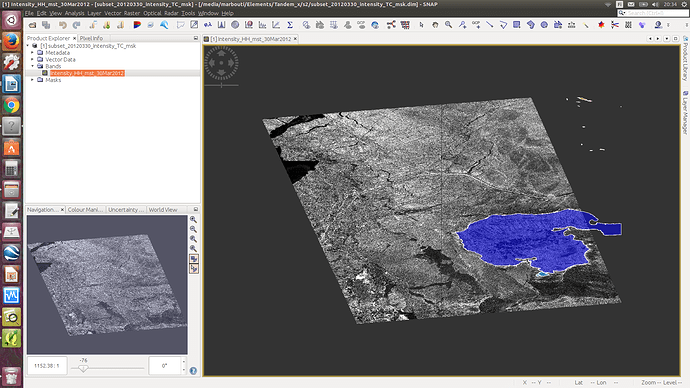
Task: Toggle synchronise cursor button in Navigation panel
Action: [x=194, y=269]
